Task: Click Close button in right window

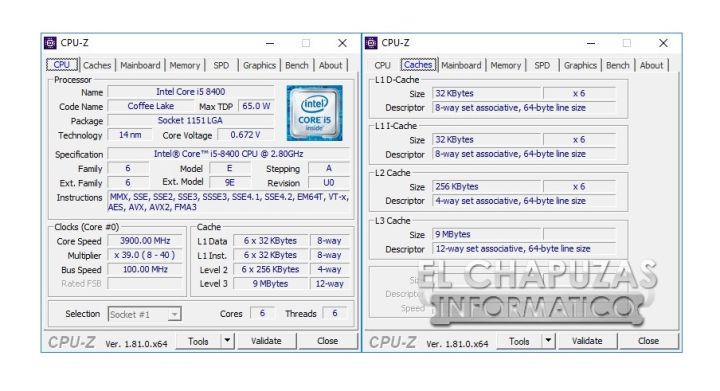Action: 648,341
